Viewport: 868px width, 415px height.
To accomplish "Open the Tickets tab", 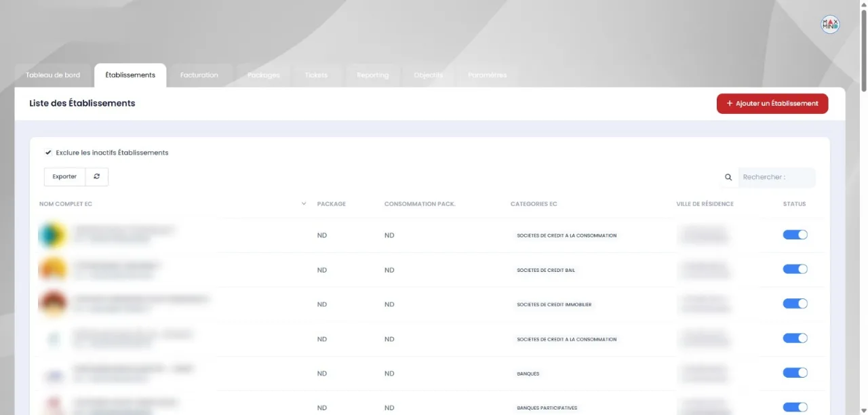I will (x=316, y=75).
